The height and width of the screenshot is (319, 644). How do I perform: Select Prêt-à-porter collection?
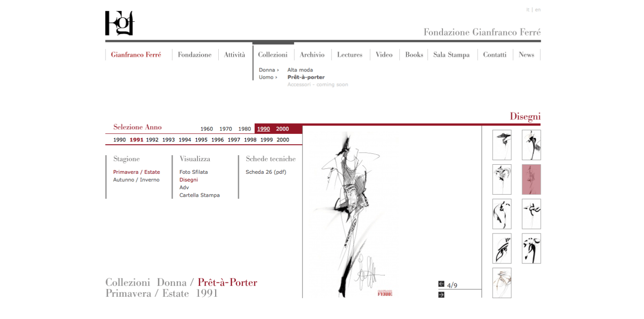pos(306,77)
